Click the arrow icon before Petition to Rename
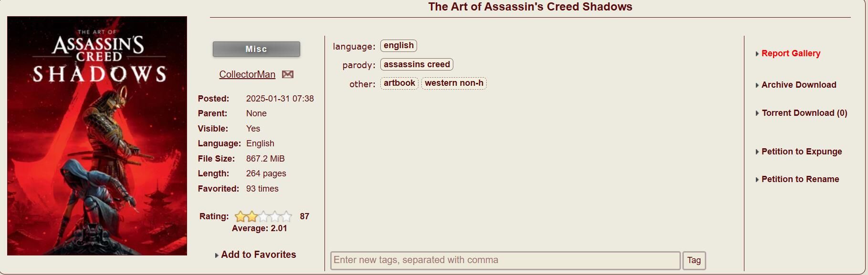This screenshot has height=275, width=868. 757,180
